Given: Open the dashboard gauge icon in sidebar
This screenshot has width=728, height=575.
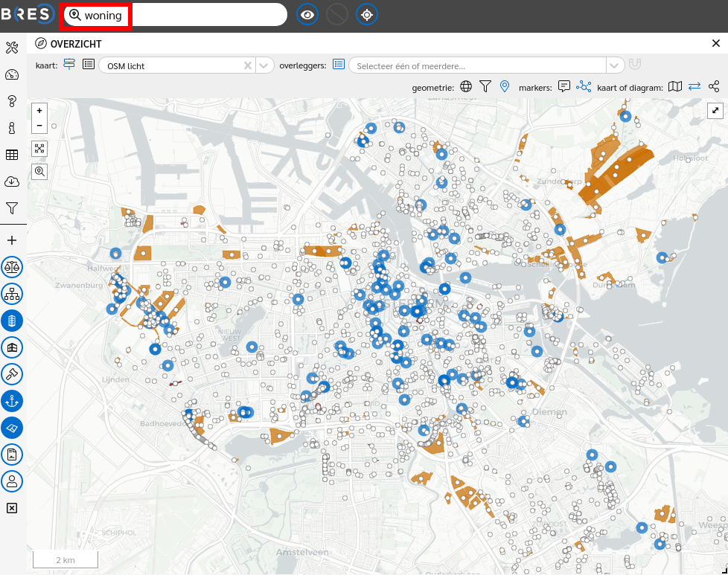Looking at the screenshot, I should (12, 74).
